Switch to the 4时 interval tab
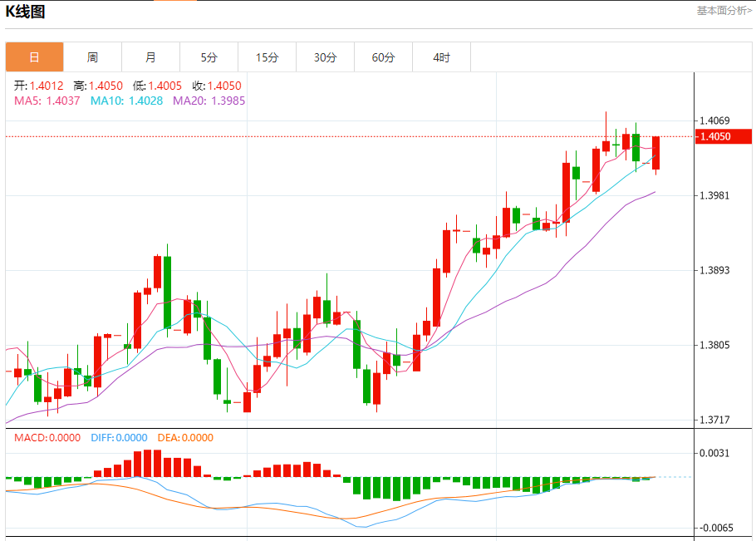The image size is (756, 541). point(441,57)
